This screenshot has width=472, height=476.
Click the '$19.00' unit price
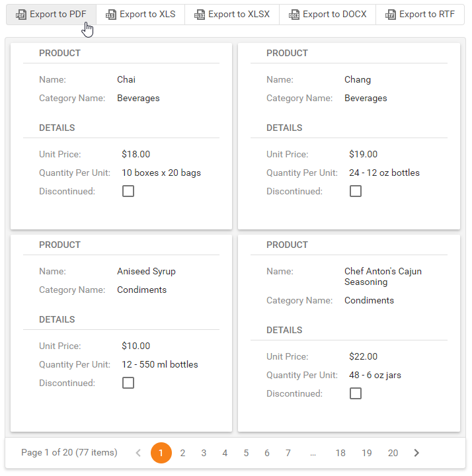pos(363,154)
